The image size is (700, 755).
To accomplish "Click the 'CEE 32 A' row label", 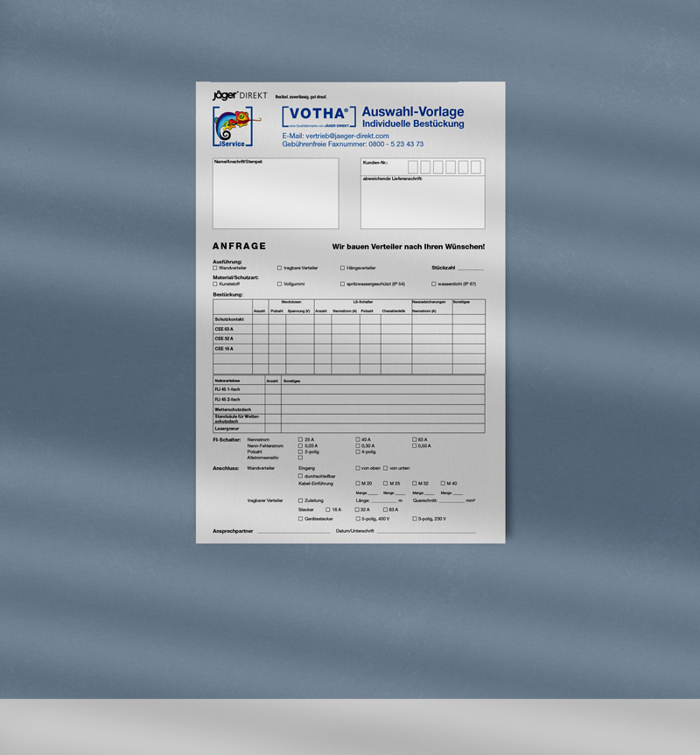I will (x=224, y=339).
